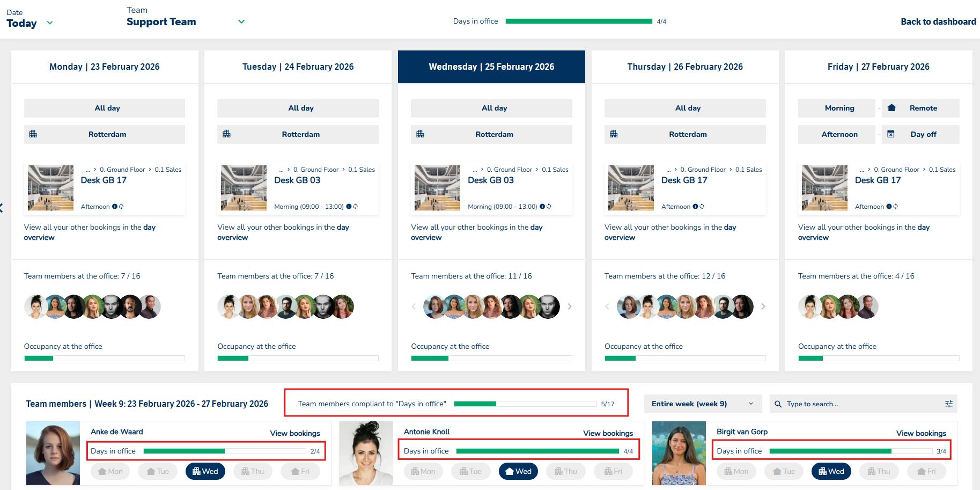Click the home icon beside Remote on Friday
Image resolution: width=980 pixels, height=490 pixels.
point(891,108)
